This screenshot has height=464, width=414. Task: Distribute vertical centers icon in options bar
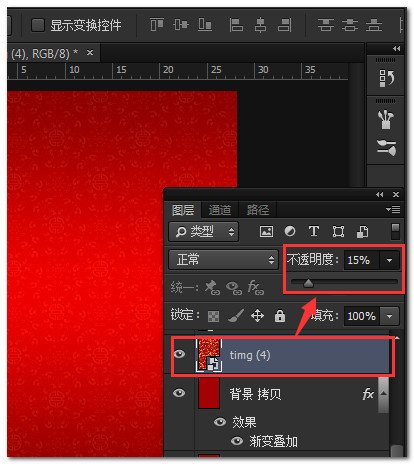coord(350,25)
